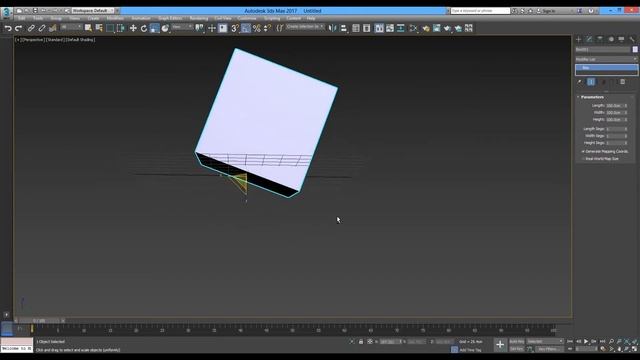Toggle Generate Mapping Coords checkbox
The image size is (640, 360).
coord(583,151)
